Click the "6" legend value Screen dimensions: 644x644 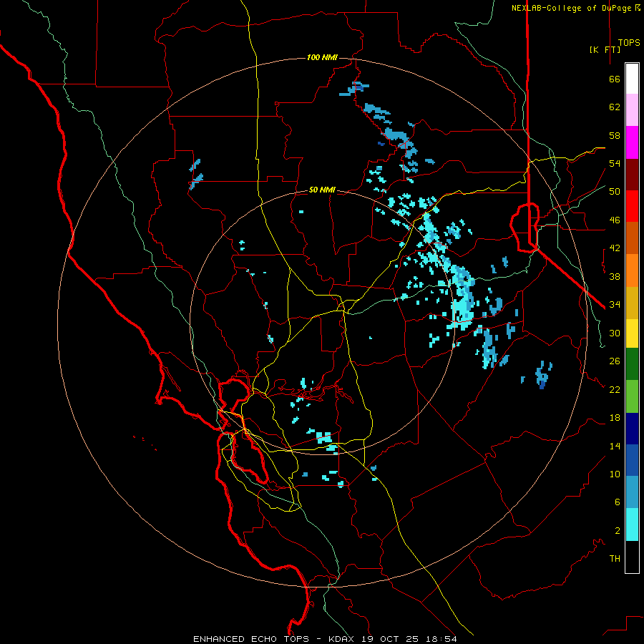click(x=618, y=502)
